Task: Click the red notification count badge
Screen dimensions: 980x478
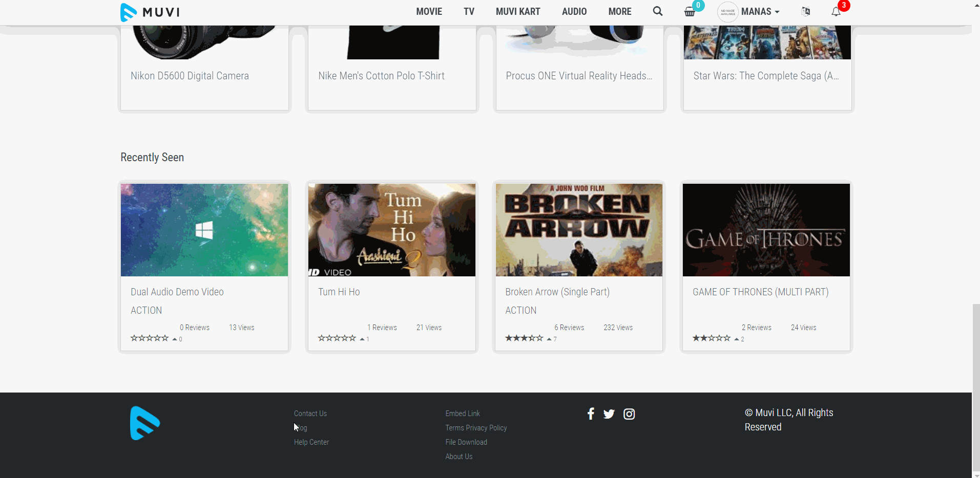Action: 844,5
